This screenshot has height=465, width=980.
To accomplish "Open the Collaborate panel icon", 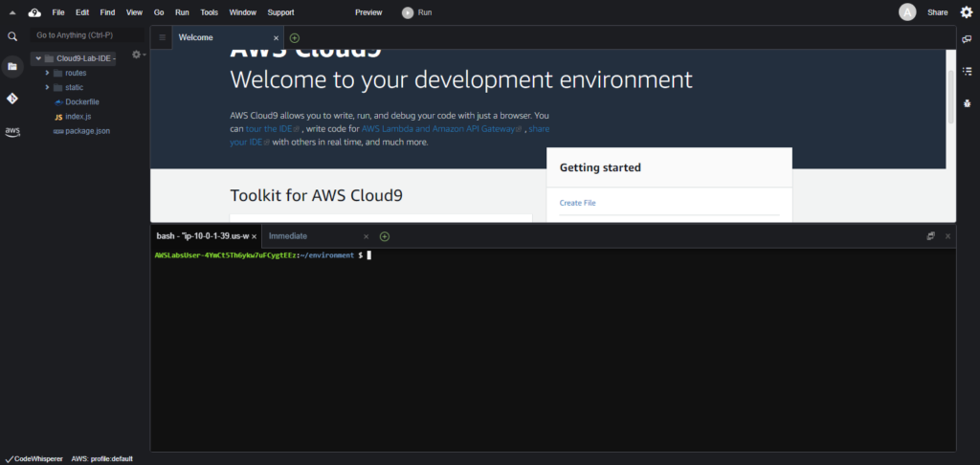I will 968,39.
